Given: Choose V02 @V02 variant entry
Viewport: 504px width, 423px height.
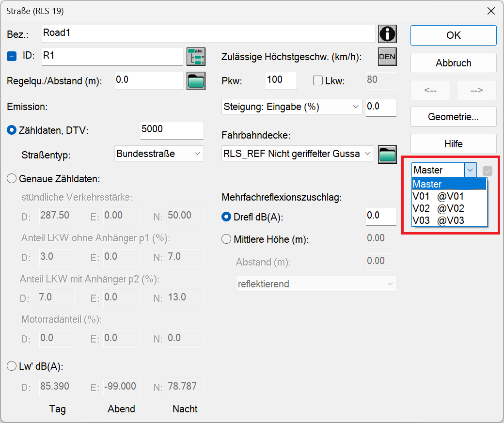Looking at the screenshot, I should click(x=449, y=208).
